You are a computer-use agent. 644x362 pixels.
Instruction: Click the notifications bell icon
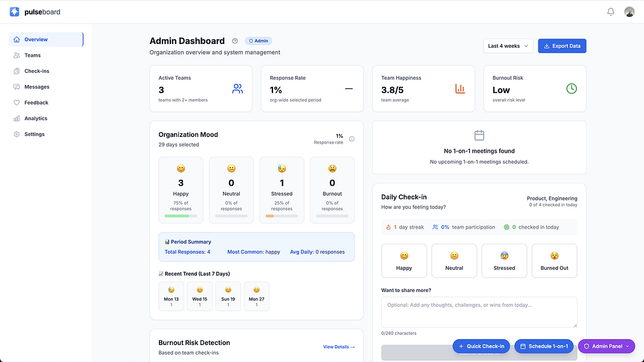click(x=611, y=12)
